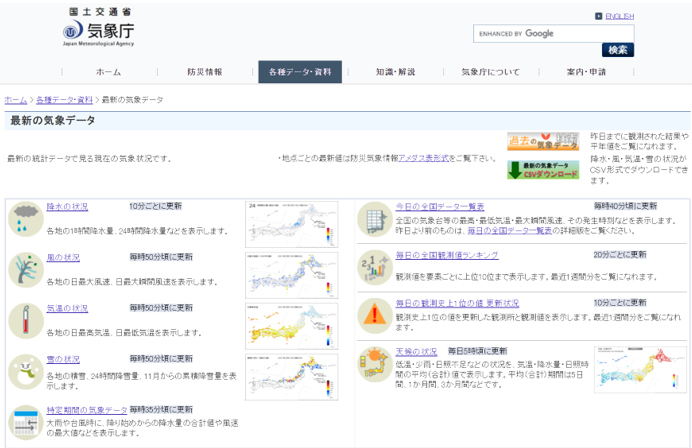Viewport: 692px width, 448px height.
Task: Click the 最新の気象データ CSVダウンロード button
Action: [543, 169]
